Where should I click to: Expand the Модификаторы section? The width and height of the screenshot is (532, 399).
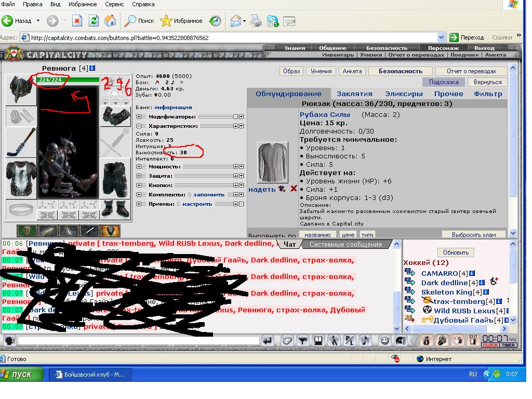tap(139, 116)
